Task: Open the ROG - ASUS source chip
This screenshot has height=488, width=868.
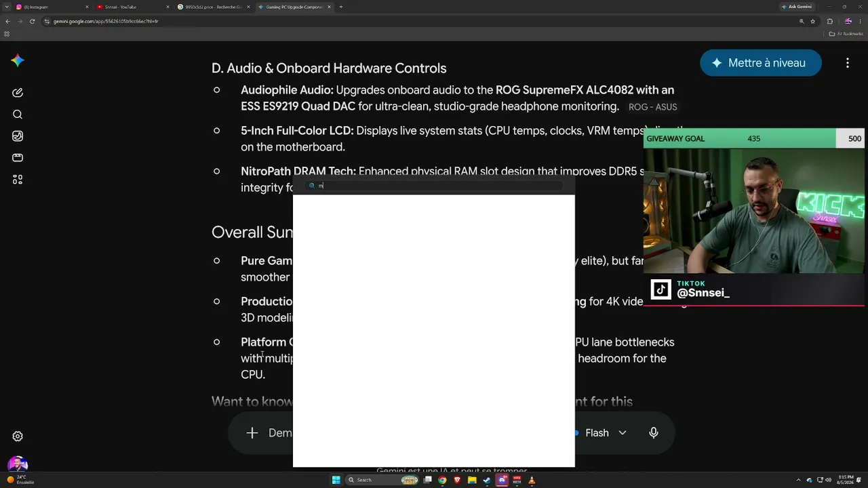Action: coord(652,107)
